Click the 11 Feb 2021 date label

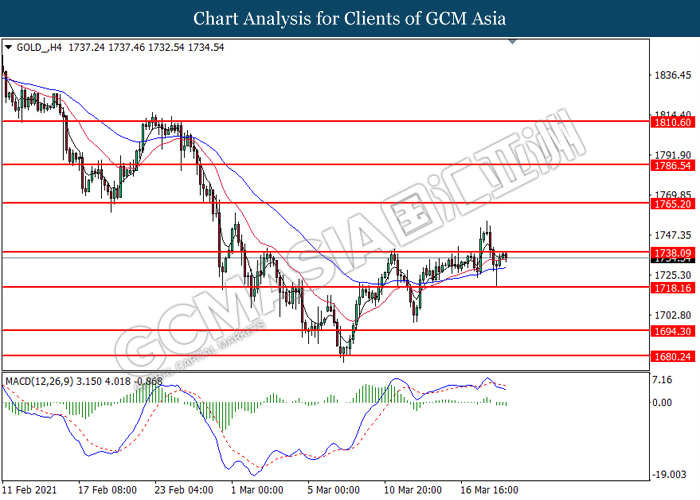[x=30, y=490]
